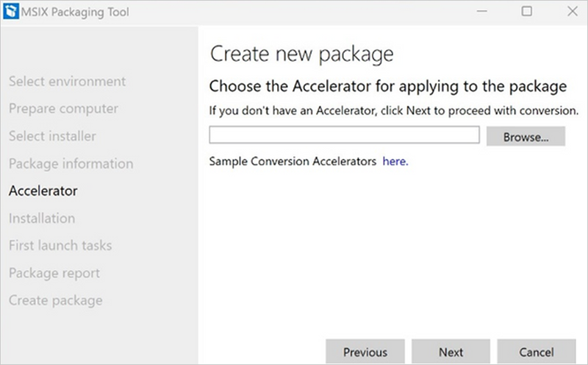The image size is (588, 365).
Task: Click the MSIX Packaging Tool title text
Action: (75, 12)
